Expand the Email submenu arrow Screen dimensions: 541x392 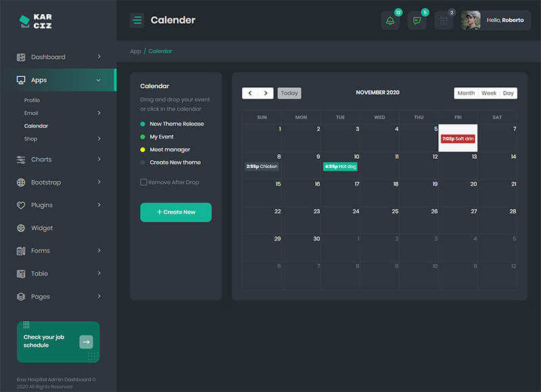click(x=99, y=113)
